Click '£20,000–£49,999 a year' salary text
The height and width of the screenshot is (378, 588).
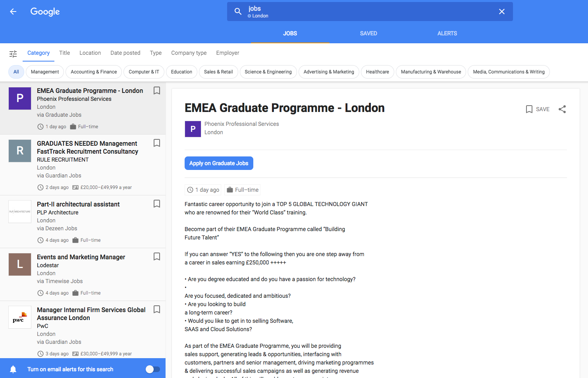click(106, 187)
